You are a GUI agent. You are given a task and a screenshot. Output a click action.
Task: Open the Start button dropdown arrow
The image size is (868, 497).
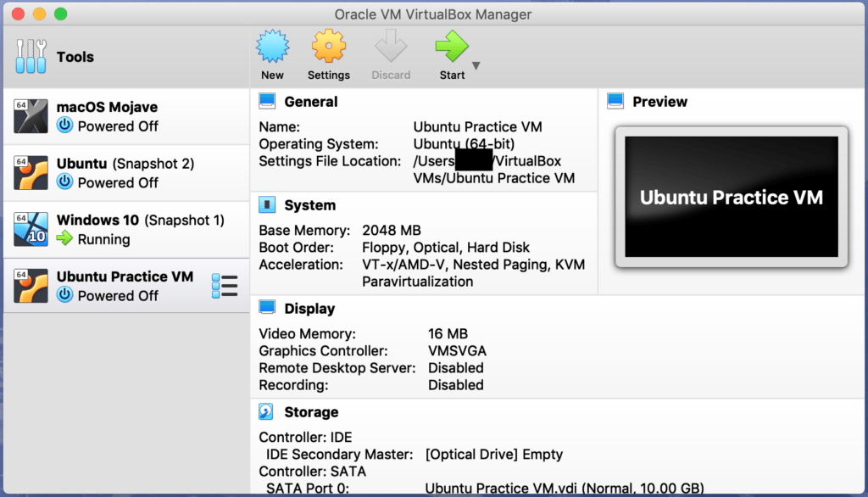[x=476, y=65]
